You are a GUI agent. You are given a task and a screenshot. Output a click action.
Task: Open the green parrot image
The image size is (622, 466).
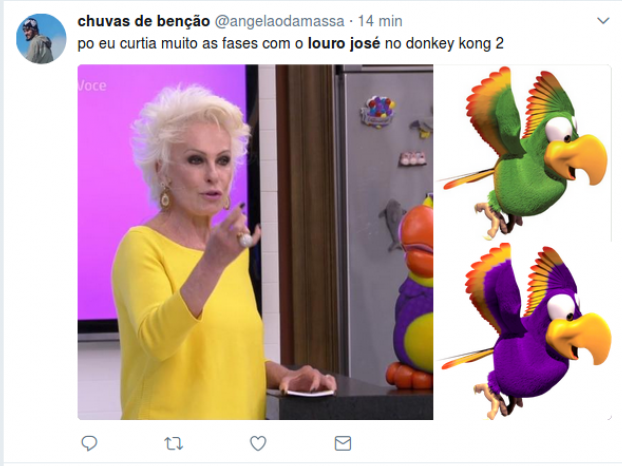click(x=523, y=153)
